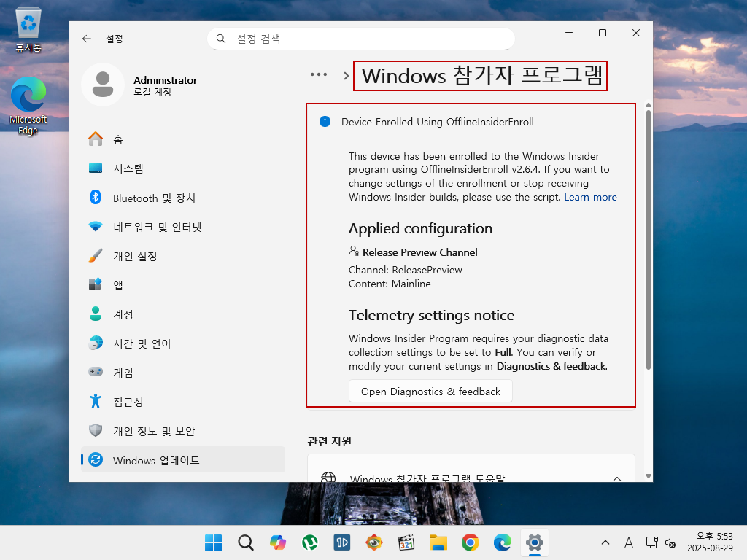Click the blue info icon
The image size is (747, 560).
(x=325, y=122)
